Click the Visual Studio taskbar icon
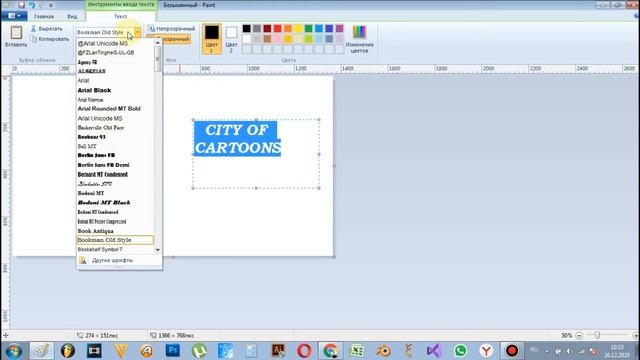Viewport: 640px width, 360px height. coord(434,351)
